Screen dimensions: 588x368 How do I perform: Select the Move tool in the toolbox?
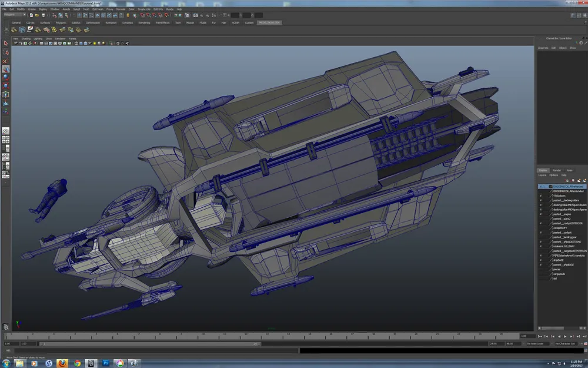click(x=6, y=69)
